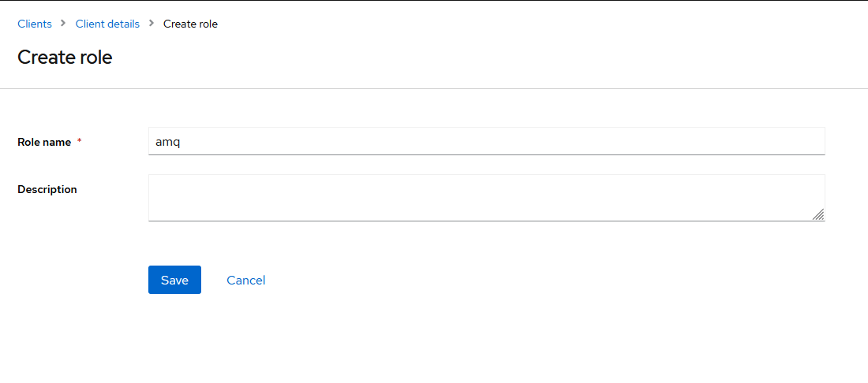Click the divider line under the heading
This screenshot has width=868, height=383.
pyautogui.click(x=434, y=88)
